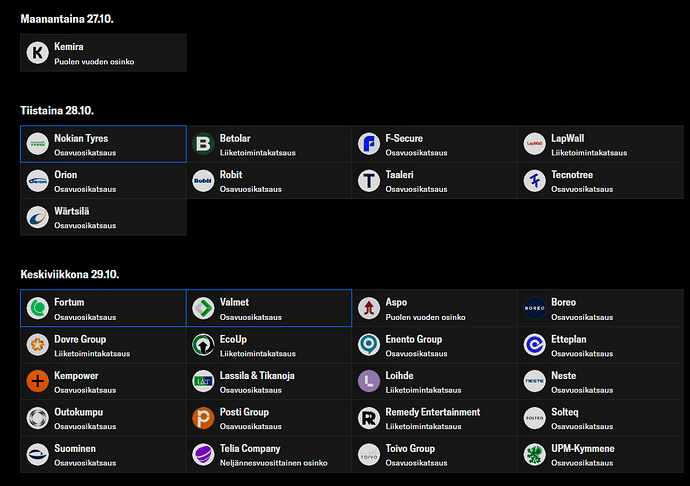Click the Remedy Entertainment company name
The width and height of the screenshot is (690, 486).
(x=432, y=412)
